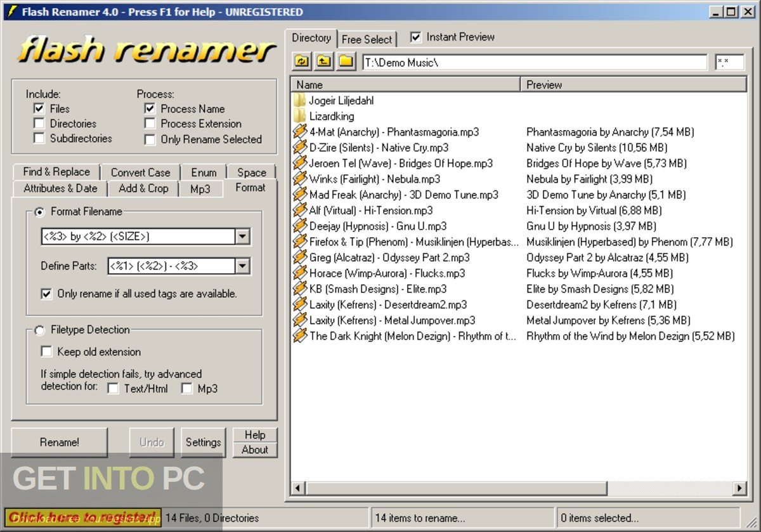Screen dimensions: 761x532
Task: Click the Rename! button
Action: (x=60, y=443)
